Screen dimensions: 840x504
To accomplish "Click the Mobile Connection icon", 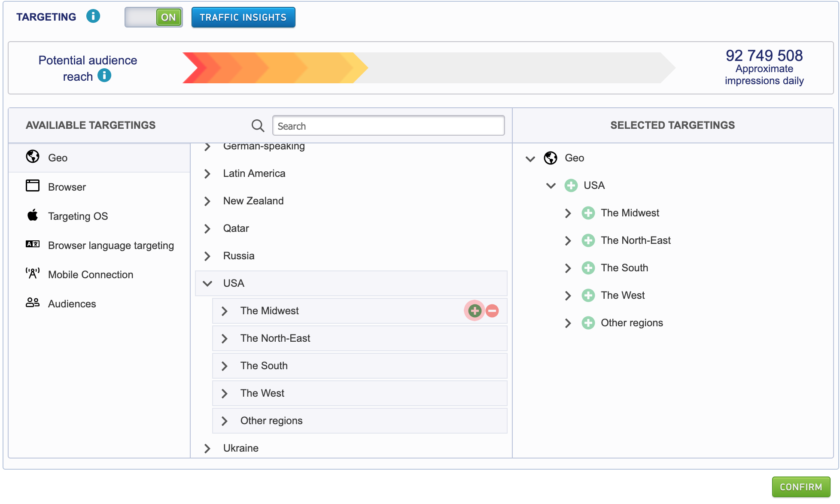I will pyautogui.click(x=32, y=274).
